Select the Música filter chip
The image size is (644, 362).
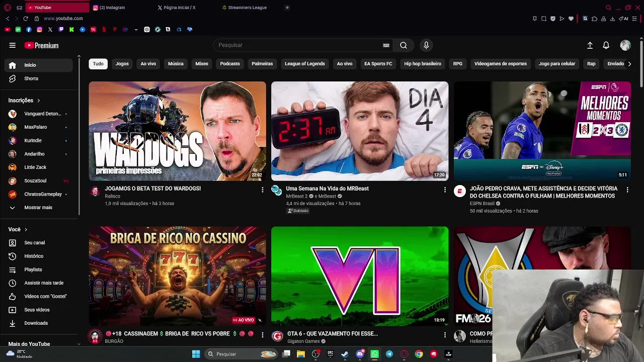click(x=176, y=64)
